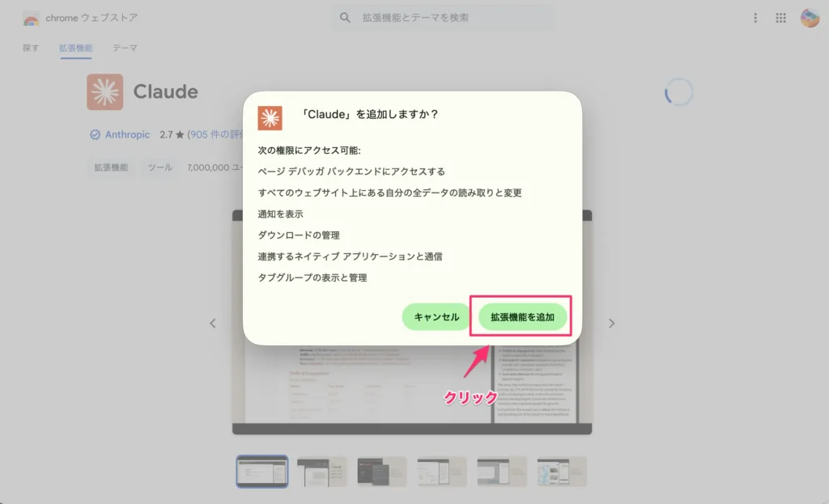Image resolution: width=829 pixels, height=504 pixels.
Task: Click the 拡張機能を追加 button
Action: (x=522, y=317)
